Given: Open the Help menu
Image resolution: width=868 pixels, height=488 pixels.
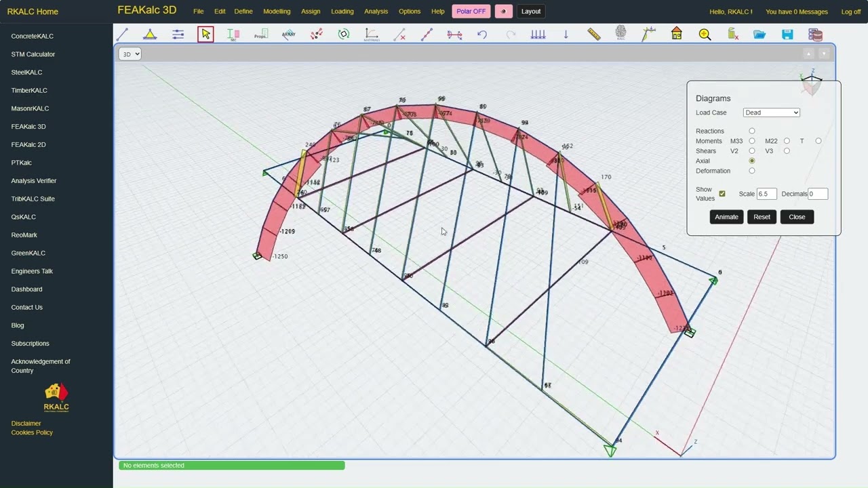Looking at the screenshot, I should coord(438,12).
